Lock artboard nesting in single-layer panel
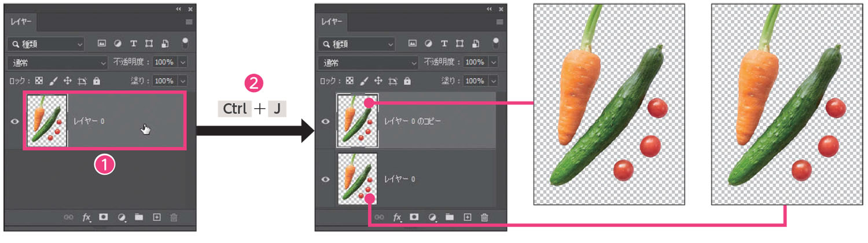 (82, 81)
